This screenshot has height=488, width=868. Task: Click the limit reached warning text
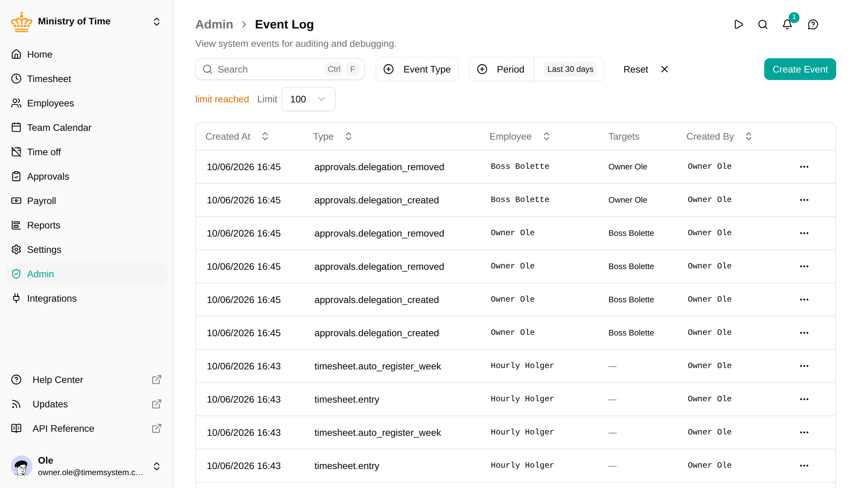[x=222, y=99]
